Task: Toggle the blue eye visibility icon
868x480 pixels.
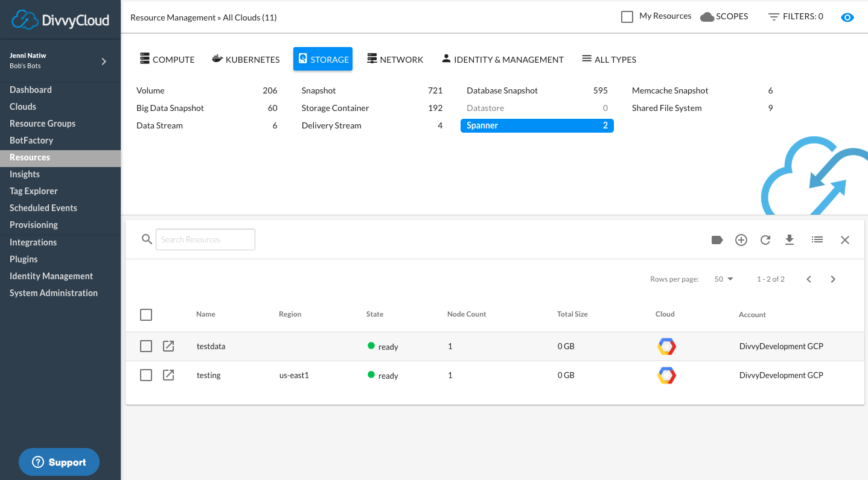Action: 847,17
